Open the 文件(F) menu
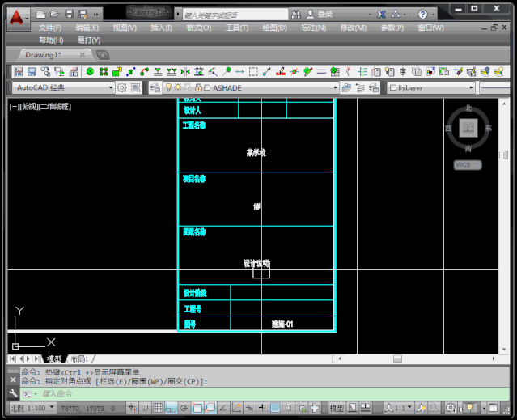This screenshot has height=420, width=517. 50,28
